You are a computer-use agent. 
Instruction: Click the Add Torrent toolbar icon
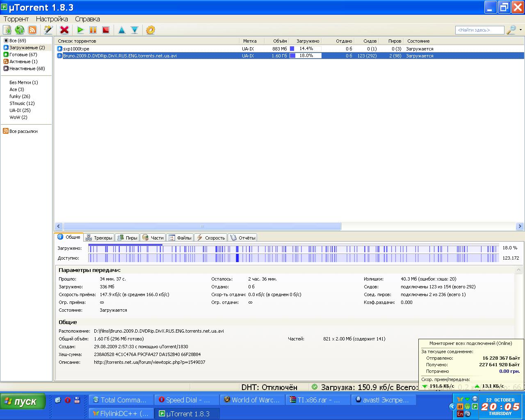tap(7, 30)
